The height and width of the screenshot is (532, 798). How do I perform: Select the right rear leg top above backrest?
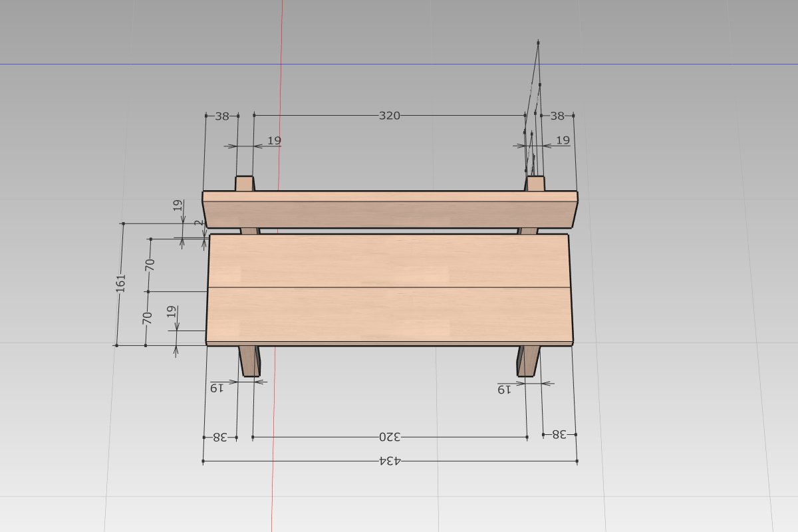click(536, 184)
